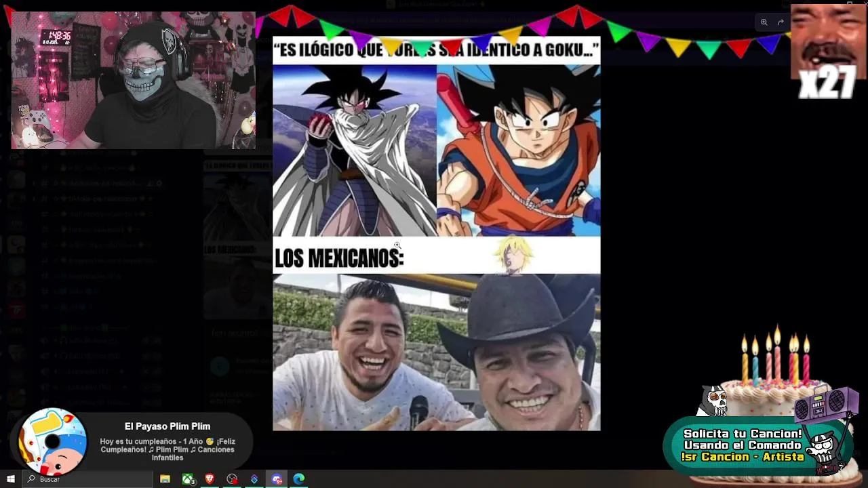Click the forward arrow icon in image viewer
This screenshot has height=488, width=868.
click(781, 22)
